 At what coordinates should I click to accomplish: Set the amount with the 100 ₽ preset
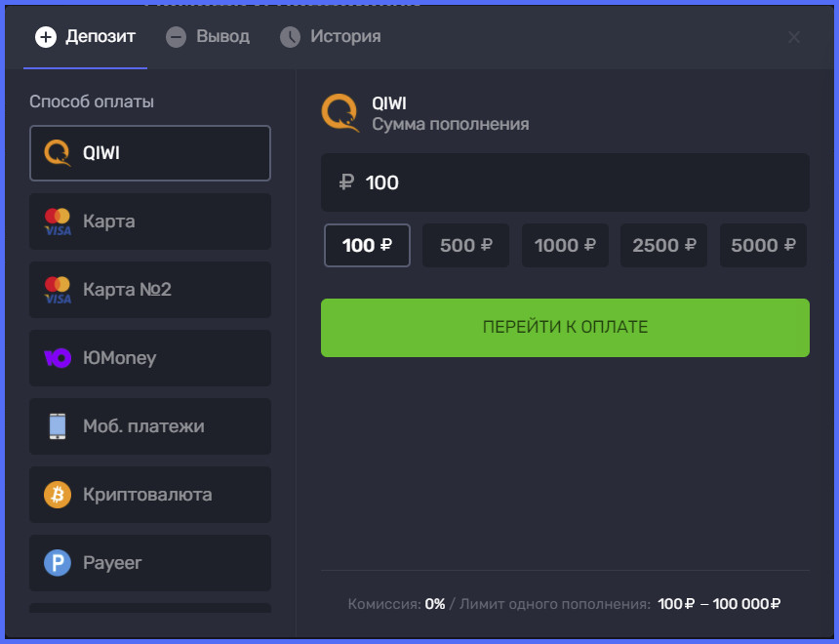click(367, 245)
